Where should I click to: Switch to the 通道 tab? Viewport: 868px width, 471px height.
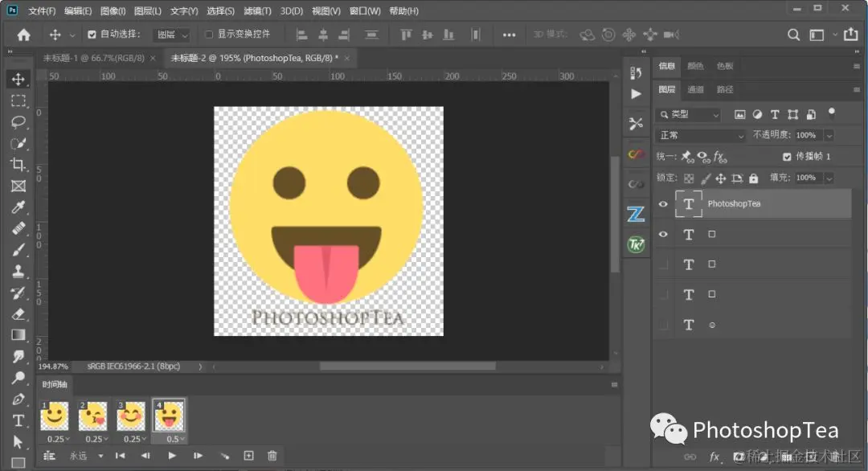click(695, 90)
